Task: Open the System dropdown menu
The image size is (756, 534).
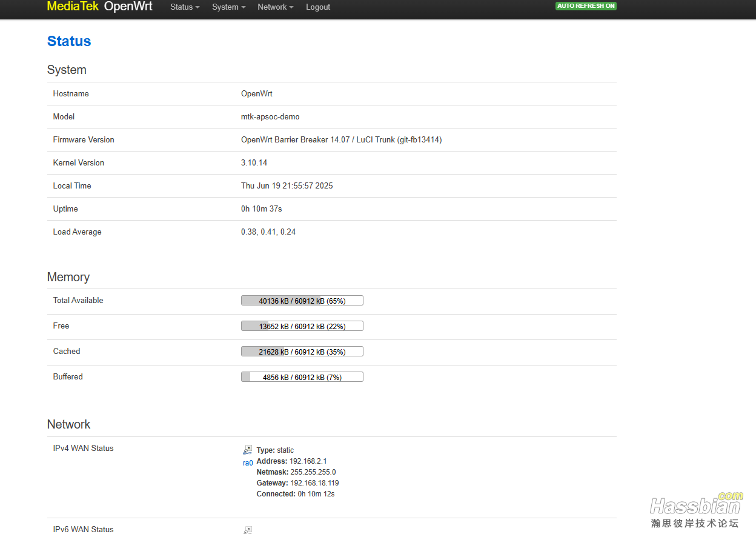Action: (229, 7)
